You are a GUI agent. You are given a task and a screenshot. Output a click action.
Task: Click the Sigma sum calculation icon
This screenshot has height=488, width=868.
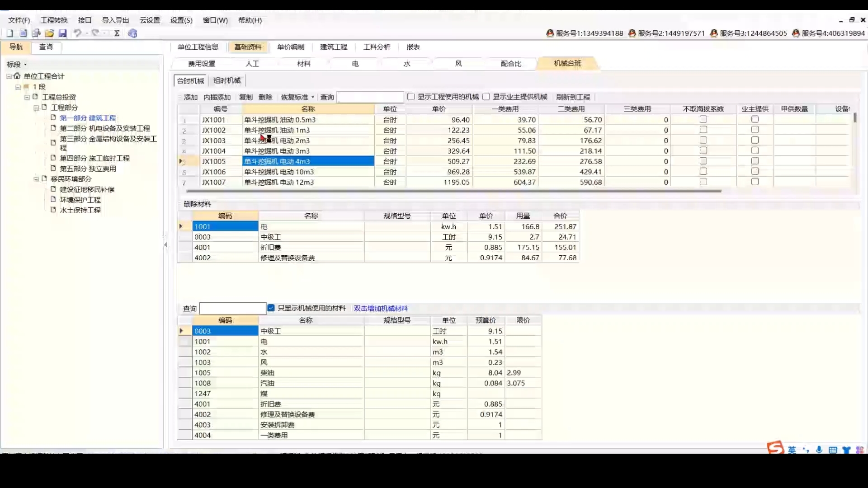pyautogui.click(x=117, y=33)
